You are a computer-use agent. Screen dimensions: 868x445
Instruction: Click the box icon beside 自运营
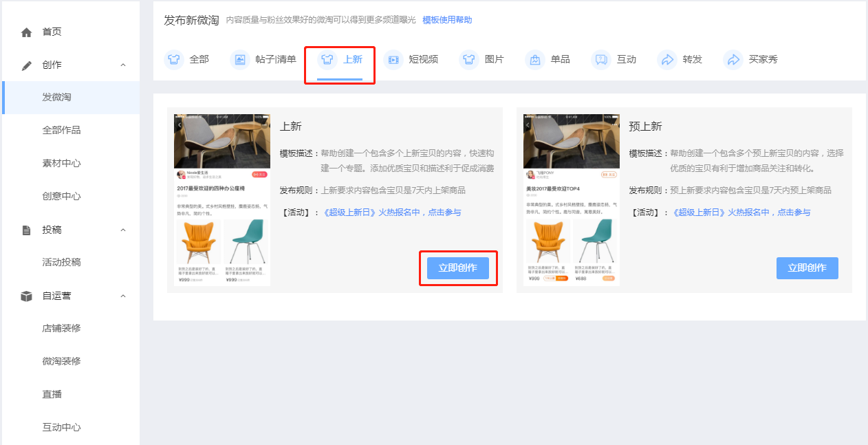click(x=27, y=296)
